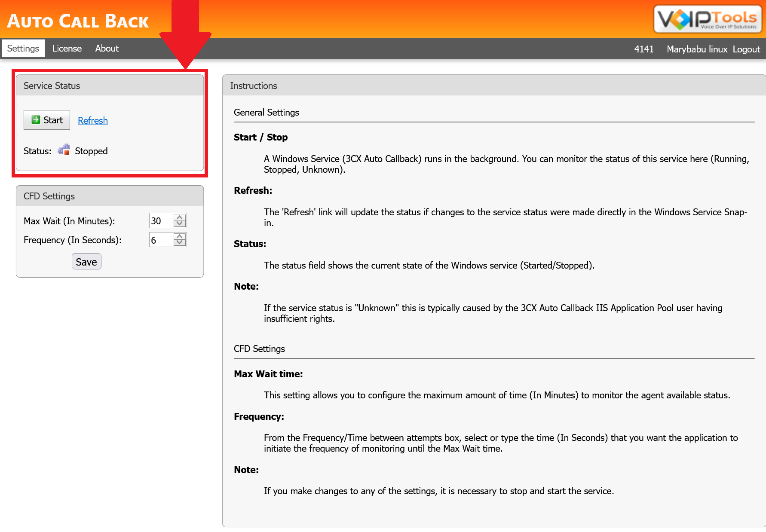The width and height of the screenshot is (766, 532).
Task: Switch to the License tab
Action: tap(67, 48)
